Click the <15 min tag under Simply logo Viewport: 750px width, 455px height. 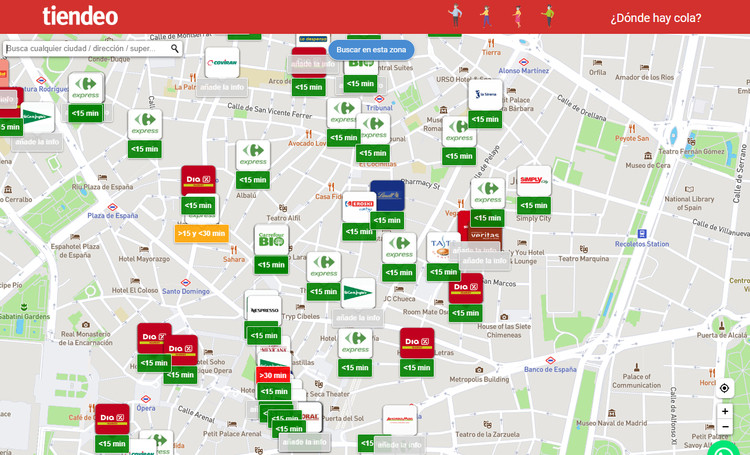(534, 205)
